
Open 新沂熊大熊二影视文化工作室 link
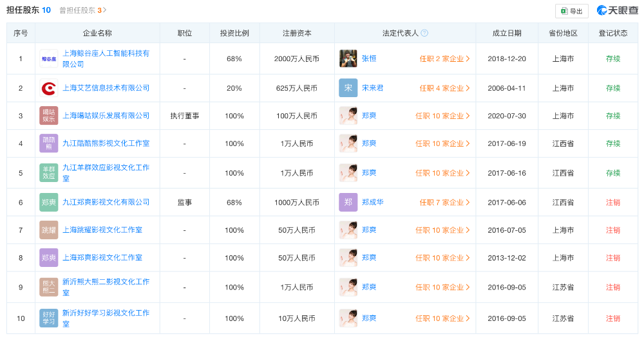(106, 288)
